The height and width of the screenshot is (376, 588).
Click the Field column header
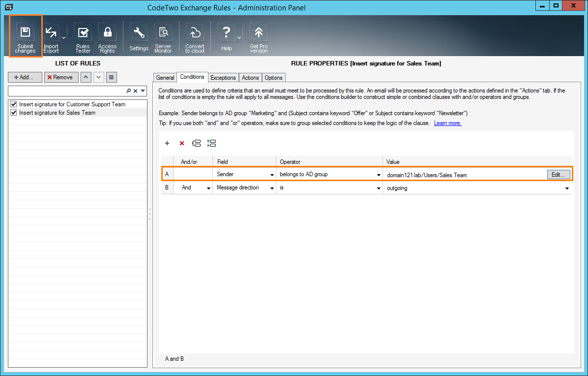244,162
